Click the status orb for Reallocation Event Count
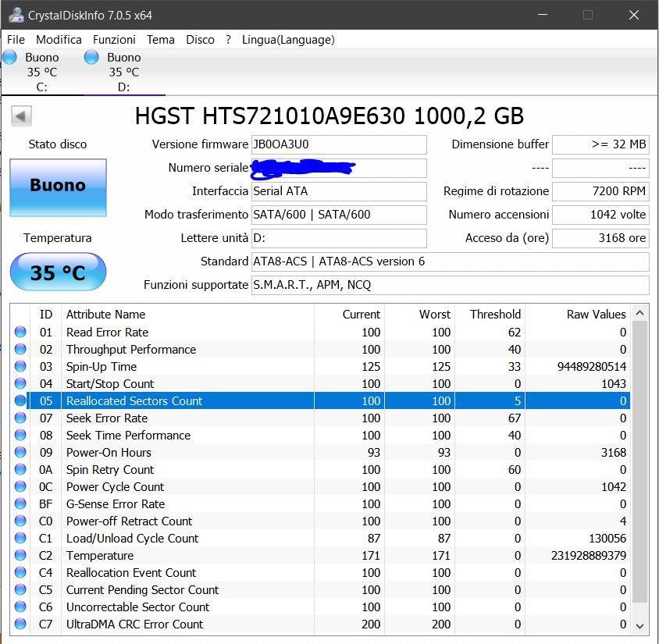The height and width of the screenshot is (644, 659). (20, 573)
